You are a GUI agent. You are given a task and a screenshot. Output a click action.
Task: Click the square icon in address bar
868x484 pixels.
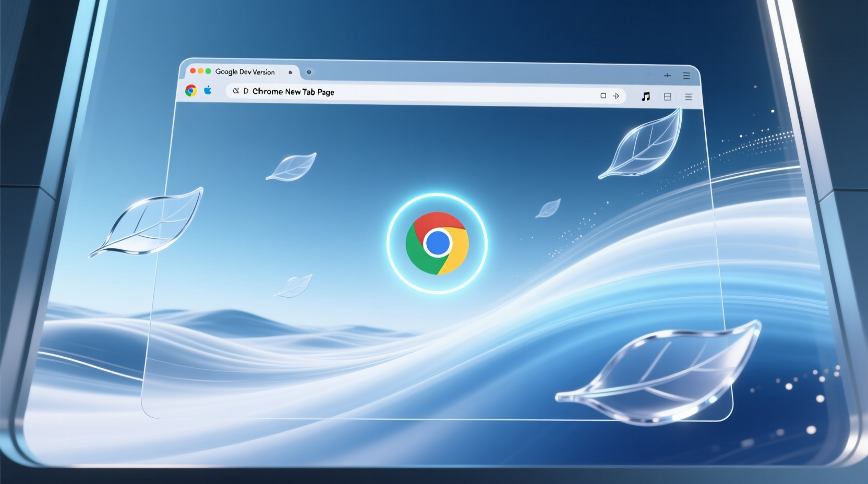pos(603,95)
